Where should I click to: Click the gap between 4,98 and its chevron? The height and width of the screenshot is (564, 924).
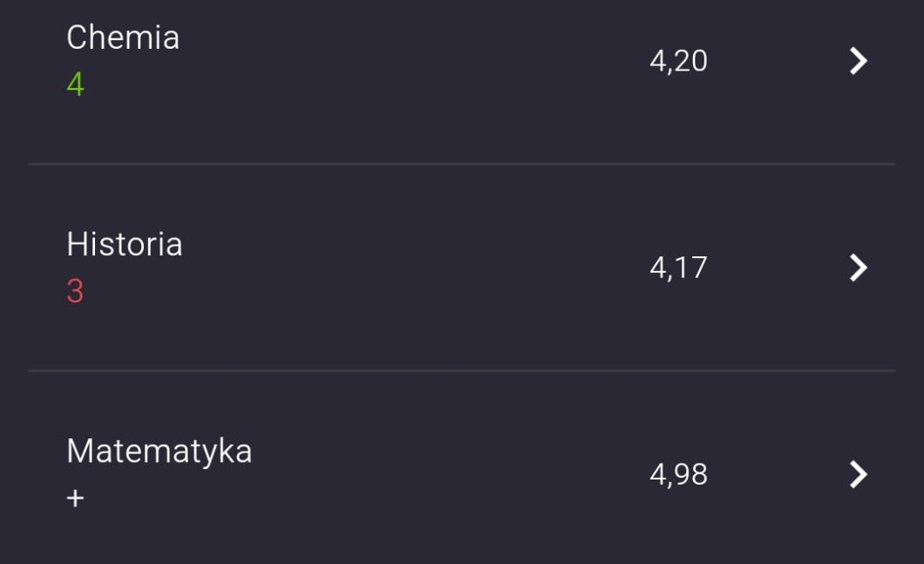[x=776, y=474]
